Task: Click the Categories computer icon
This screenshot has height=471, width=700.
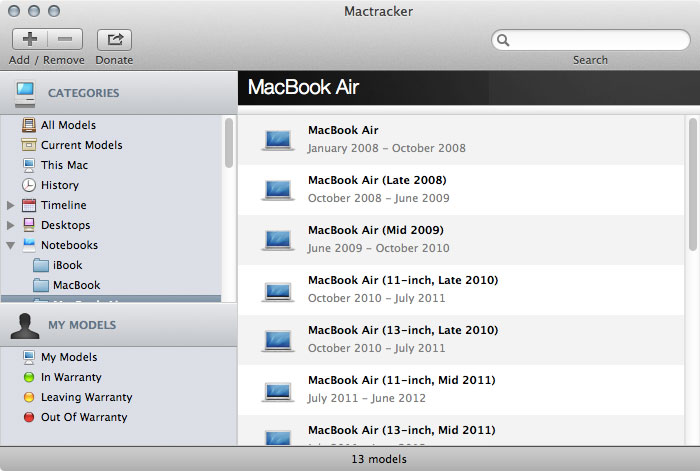Action: 25,94
